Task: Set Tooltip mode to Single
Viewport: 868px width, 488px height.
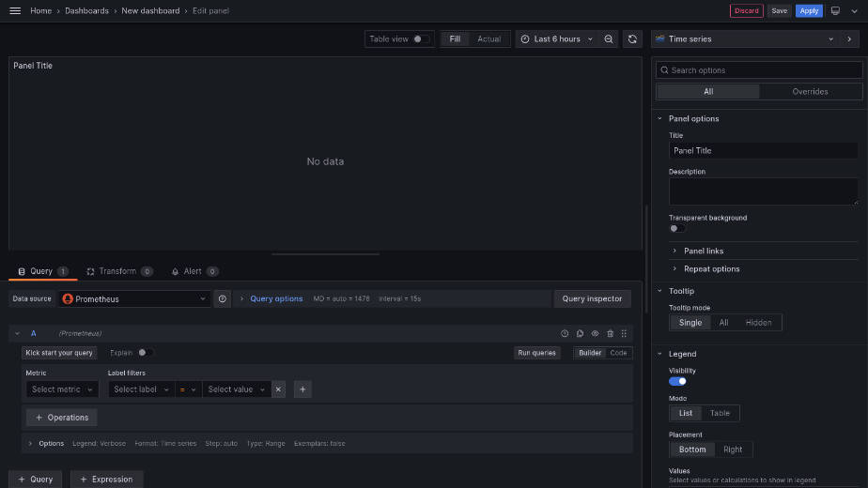Action: [690, 323]
